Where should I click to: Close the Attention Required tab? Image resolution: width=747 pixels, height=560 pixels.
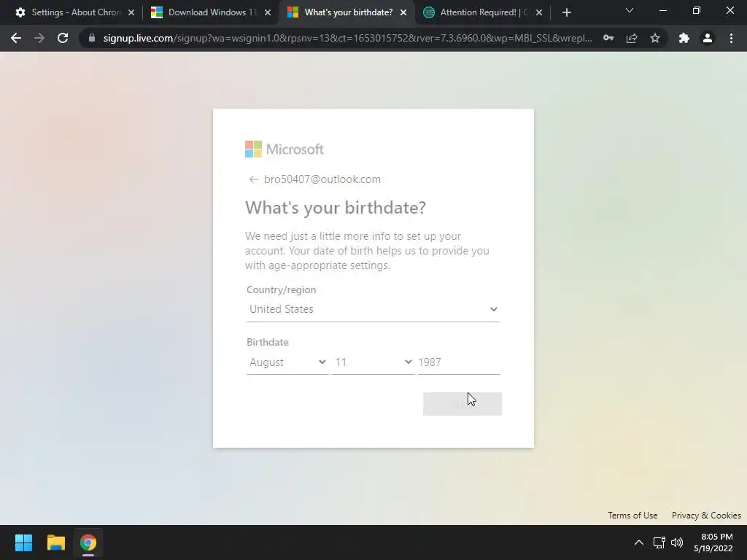[539, 12]
